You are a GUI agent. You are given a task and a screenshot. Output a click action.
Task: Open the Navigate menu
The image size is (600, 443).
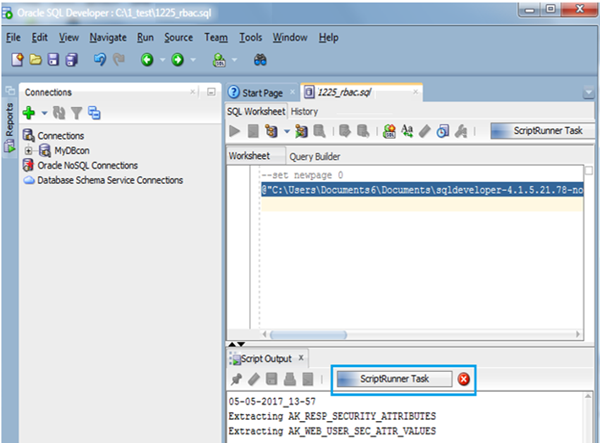(107, 37)
